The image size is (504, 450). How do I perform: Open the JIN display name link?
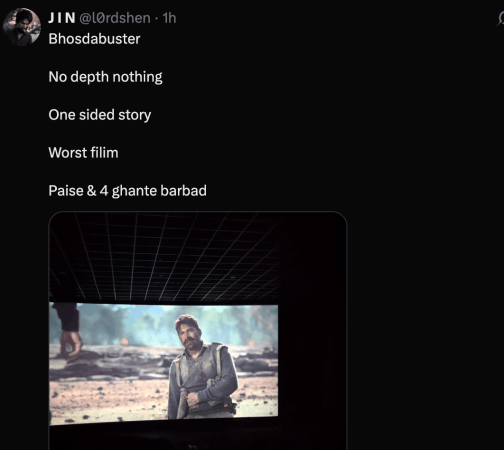coord(62,18)
